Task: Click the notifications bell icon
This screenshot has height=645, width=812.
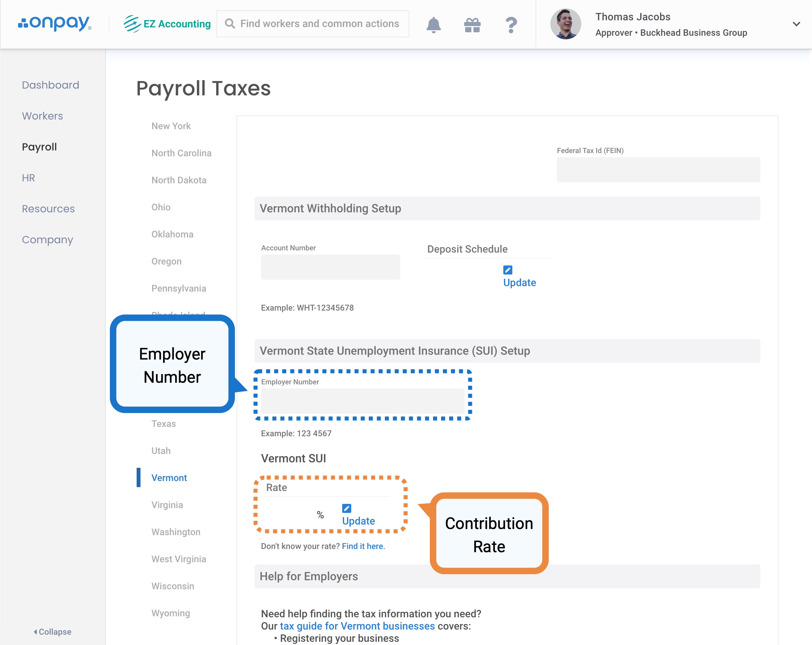Action: [x=433, y=25]
